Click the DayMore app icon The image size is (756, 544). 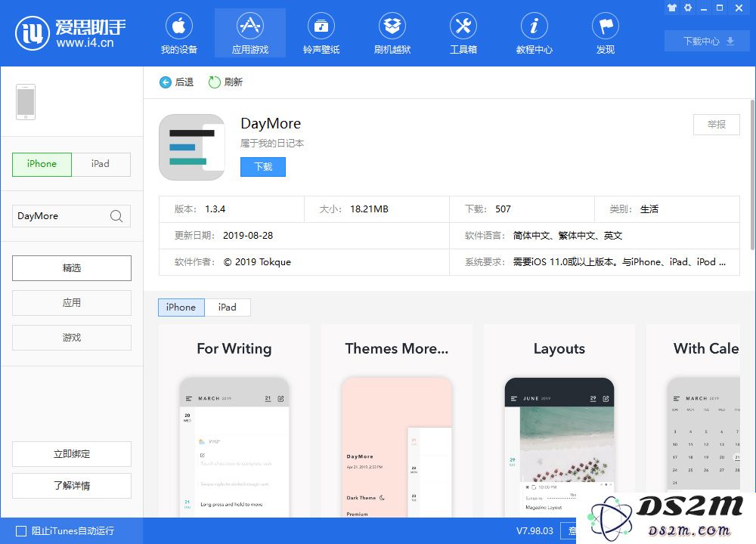click(x=192, y=147)
